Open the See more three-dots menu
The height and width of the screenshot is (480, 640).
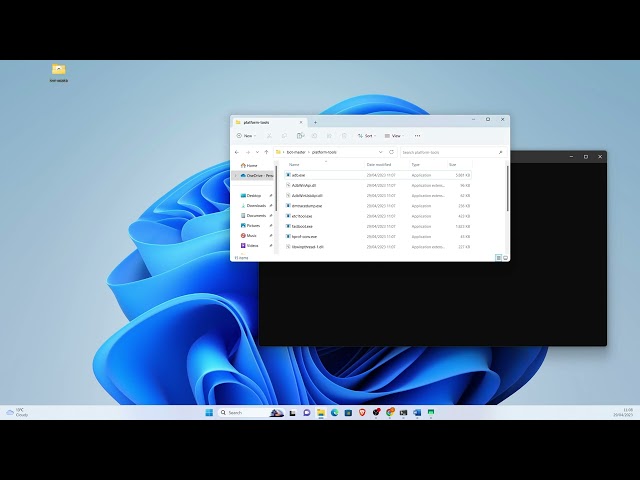pyautogui.click(x=417, y=136)
